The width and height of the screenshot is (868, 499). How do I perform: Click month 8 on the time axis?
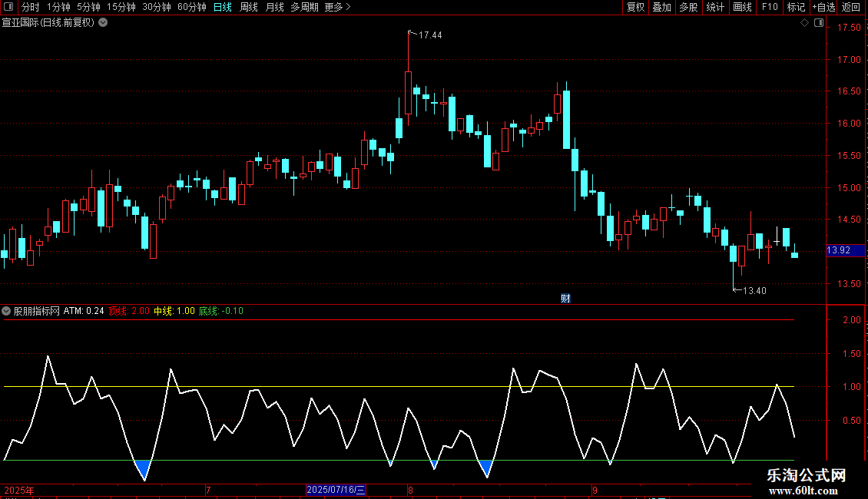(410, 490)
